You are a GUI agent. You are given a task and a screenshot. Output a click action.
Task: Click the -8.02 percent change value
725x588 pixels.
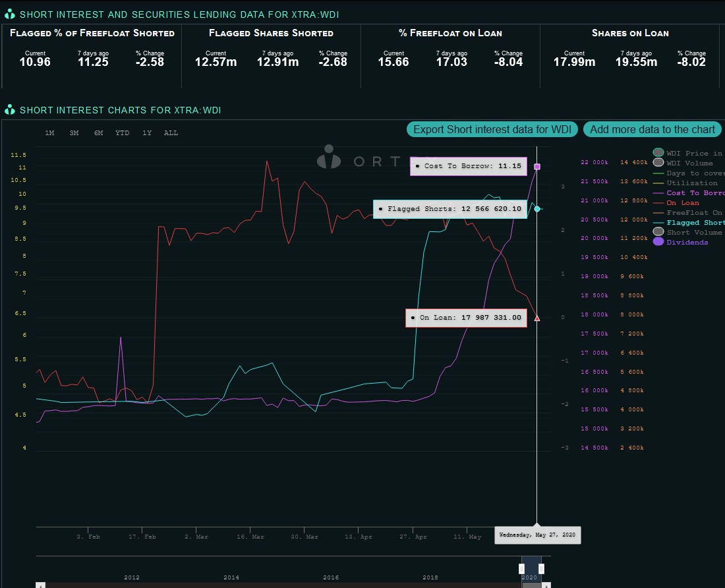point(691,62)
